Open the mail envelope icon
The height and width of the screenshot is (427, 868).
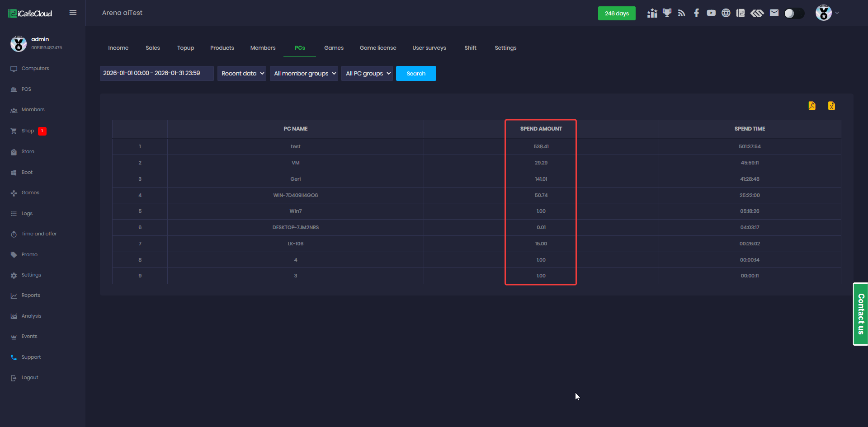(x=774, y=13)
